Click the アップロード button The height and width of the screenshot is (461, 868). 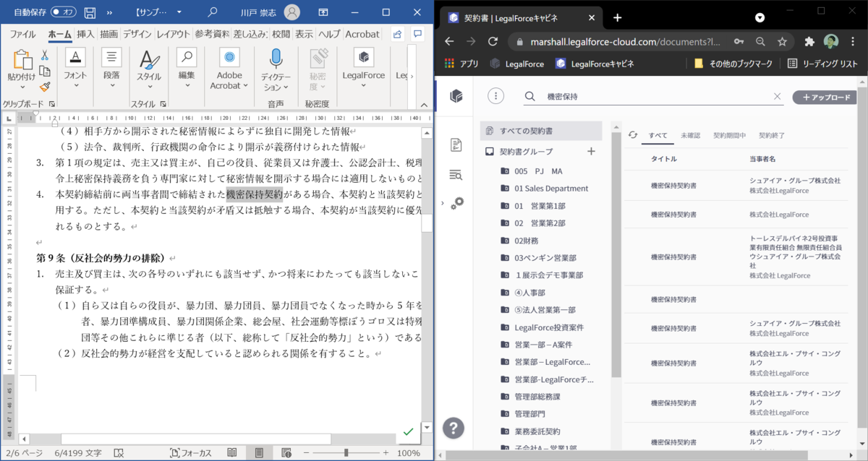pyautogui.click(x=825, y=97)
